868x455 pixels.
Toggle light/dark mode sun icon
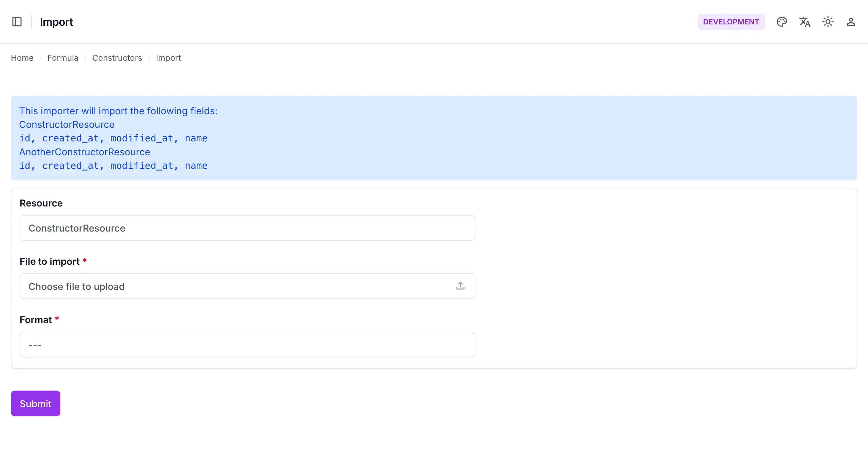click(x=828, y=22)
